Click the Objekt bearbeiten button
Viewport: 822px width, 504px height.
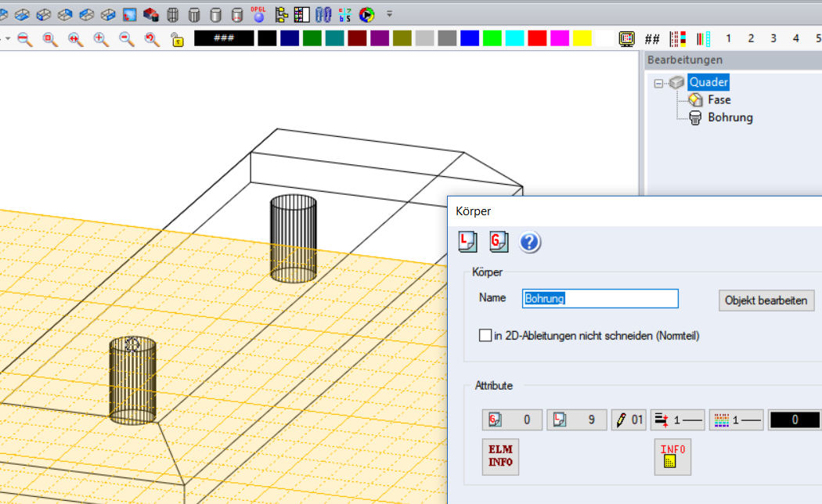(x=766, y=301)
